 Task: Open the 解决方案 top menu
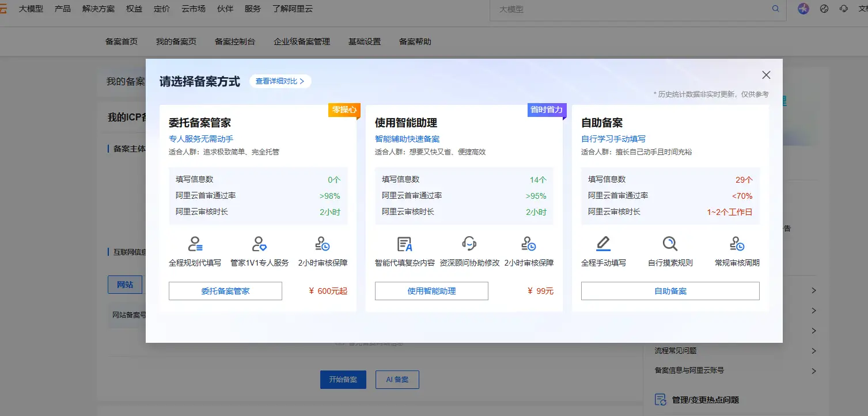pos(98,9)
